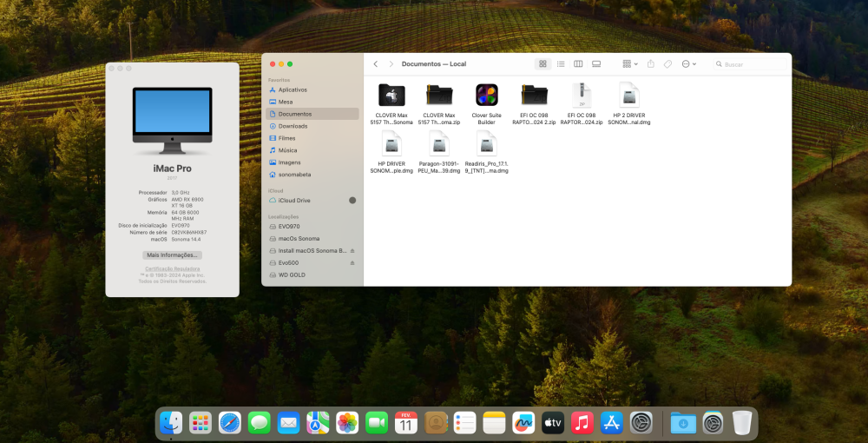Select Música in Finder sidebar

pyautogui.click(x=312, y=150)
